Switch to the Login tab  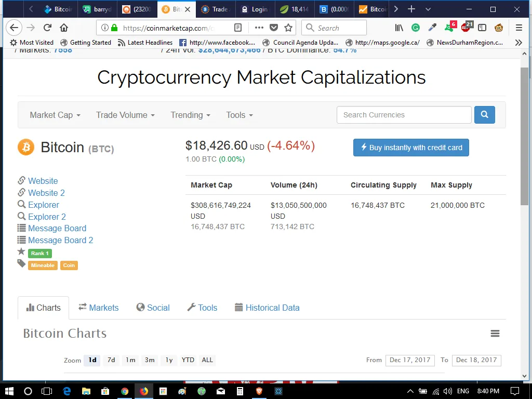coord(256,9)
